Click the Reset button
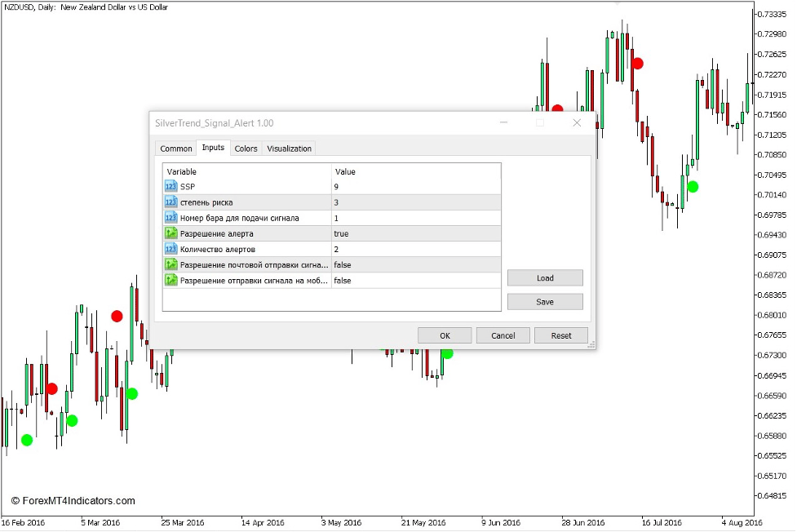This screenshot has width=797, height=532. 561,335
